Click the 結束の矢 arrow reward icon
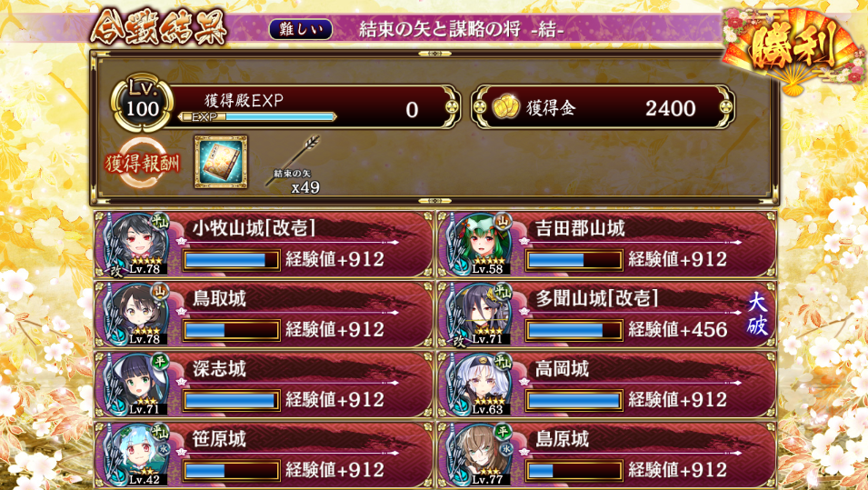Screen dimensions: 868x490 click(294, 161)
